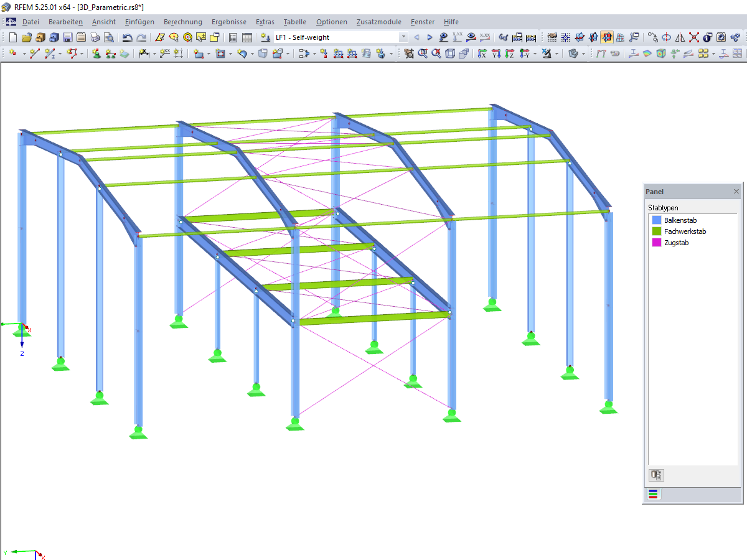Viewport: 747px width, 560px height.
Task: Click the dimension tool icon
Action: click(144, 54)
